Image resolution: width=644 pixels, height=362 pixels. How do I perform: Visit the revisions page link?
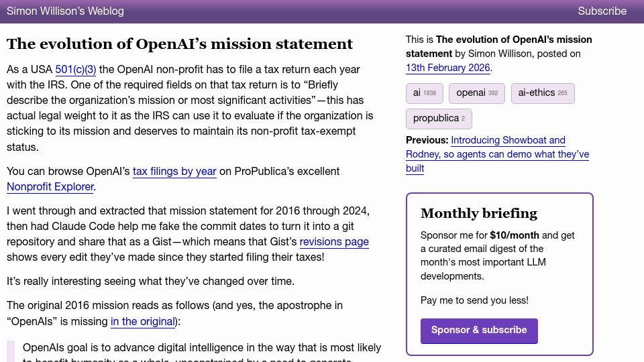(334, 242)
